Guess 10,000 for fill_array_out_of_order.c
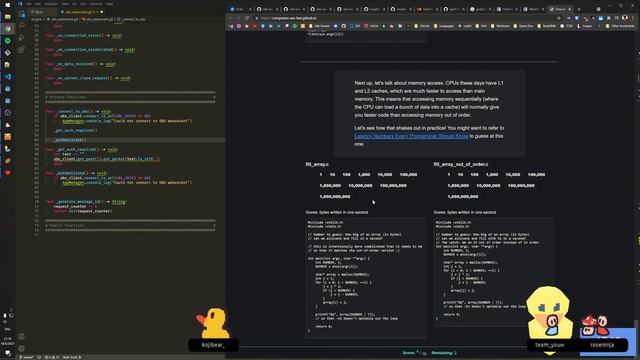Image resolution: width=640 pixels, height=360 pixels. click(x=513, y=174)
